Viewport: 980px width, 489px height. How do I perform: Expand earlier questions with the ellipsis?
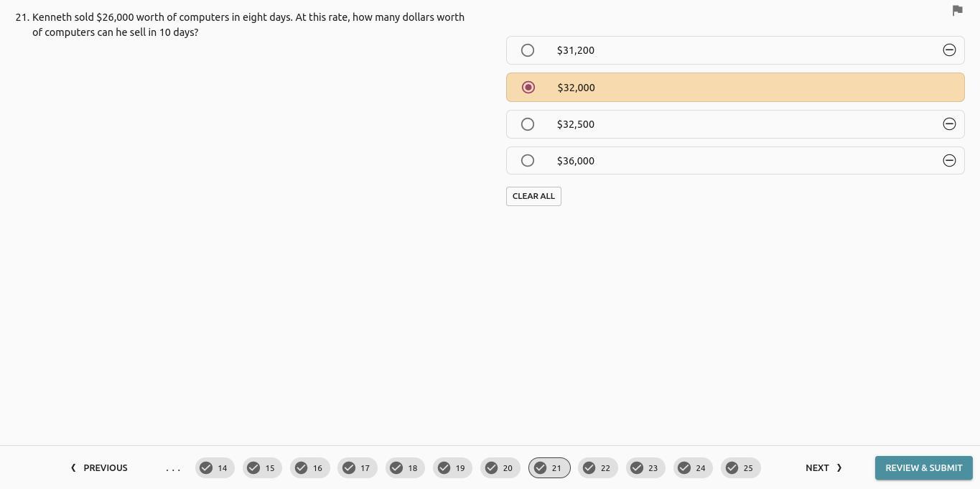[173, 468]
